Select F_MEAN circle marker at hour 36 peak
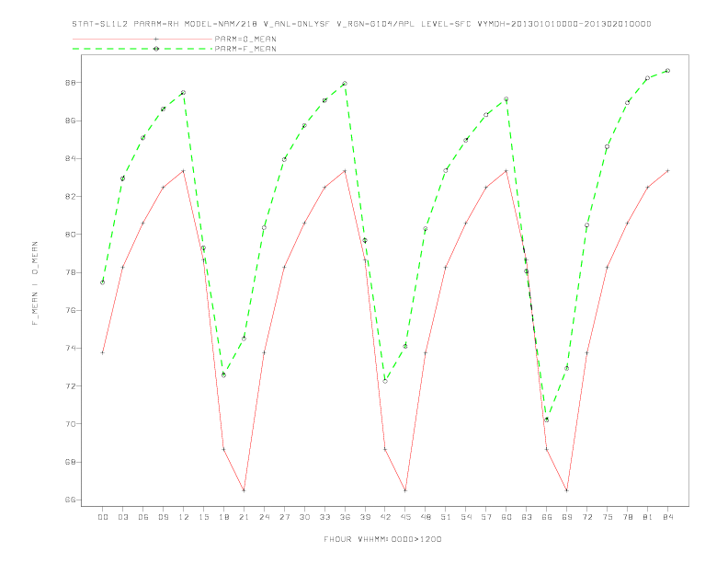The image size is (728, 563). tap(345, 84)
